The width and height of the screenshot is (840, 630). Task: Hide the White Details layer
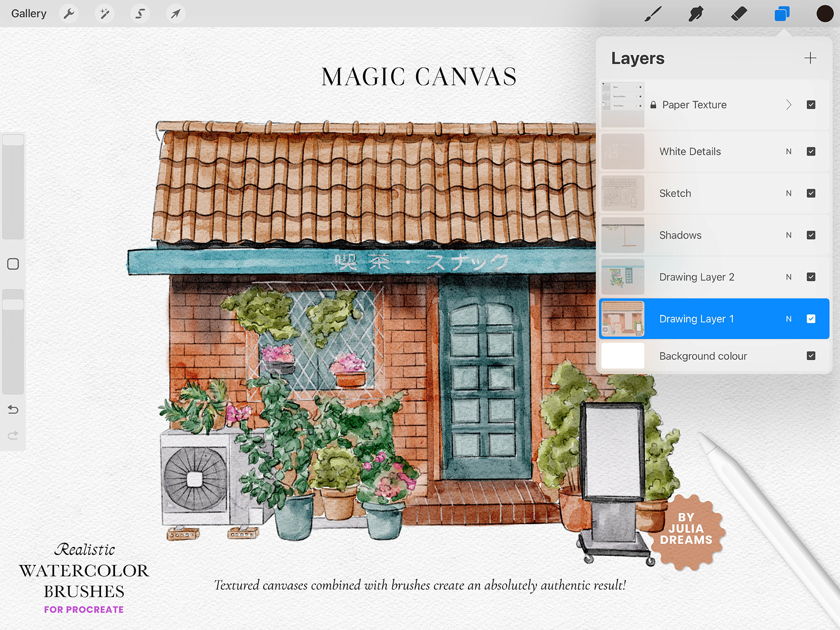pos(811,151)
